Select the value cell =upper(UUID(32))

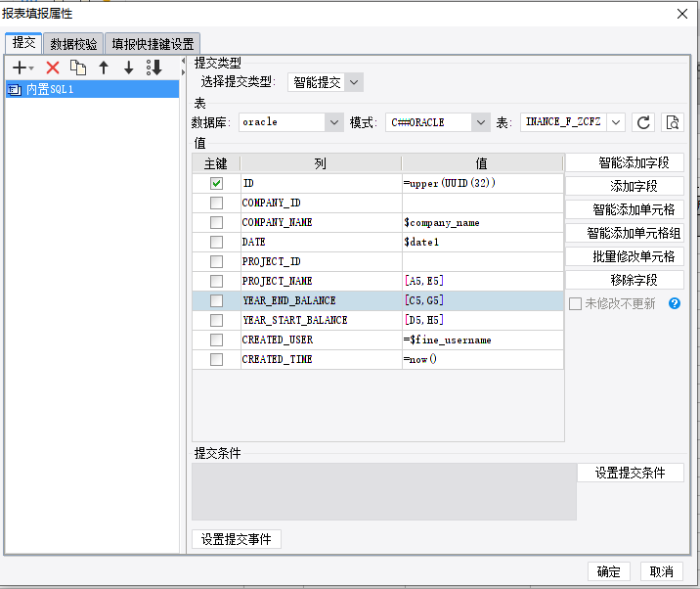[483, 183]
